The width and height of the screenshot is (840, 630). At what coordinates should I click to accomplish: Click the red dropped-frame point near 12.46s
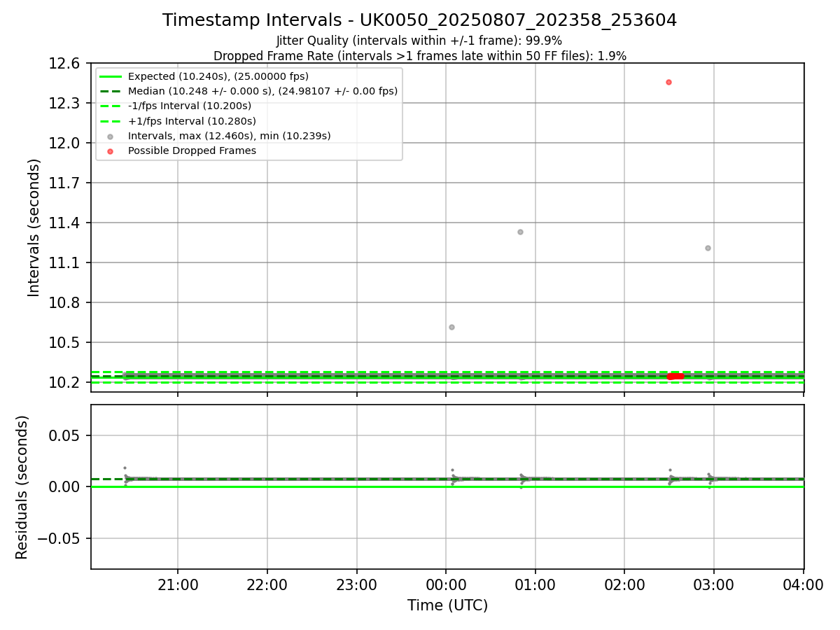[x=668, y=82]
